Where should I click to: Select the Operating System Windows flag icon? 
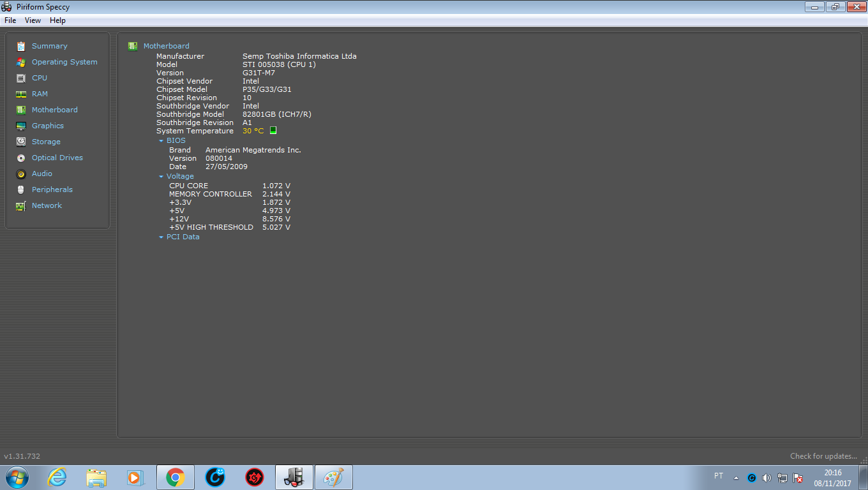click(21, 62)
